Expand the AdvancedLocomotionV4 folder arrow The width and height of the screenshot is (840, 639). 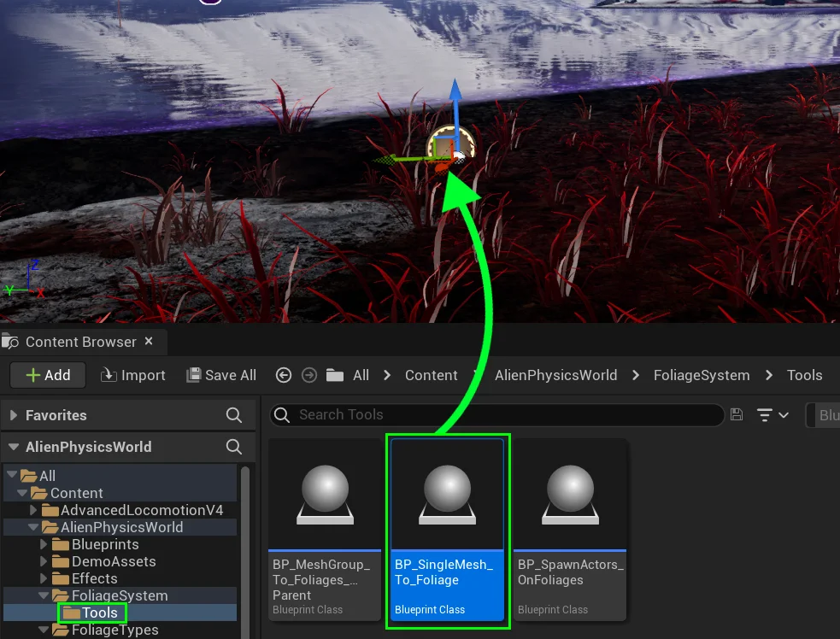click(44, 510)
